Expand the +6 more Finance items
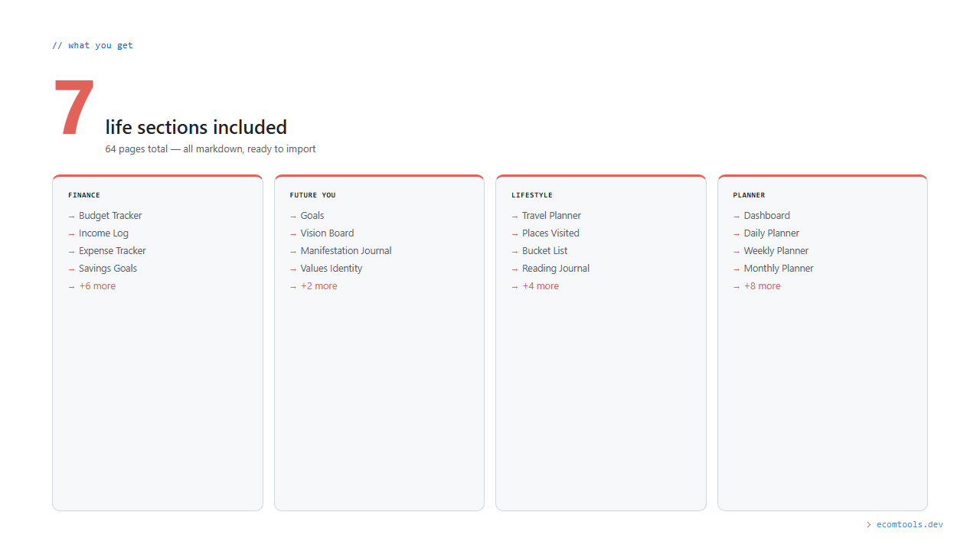The image size is (980, 551). pyautogui.click(x=97, y=286)
